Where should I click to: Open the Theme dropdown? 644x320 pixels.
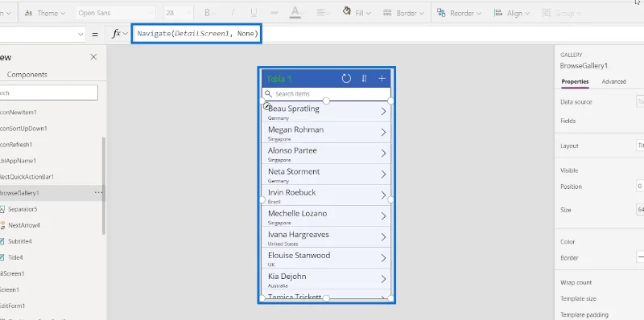click(45, 13)
